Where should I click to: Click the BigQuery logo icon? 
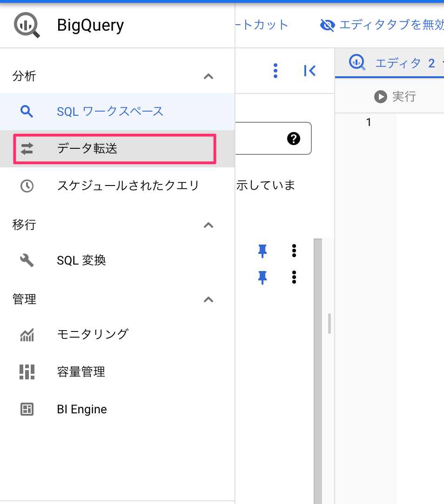[x=27, y=25]
